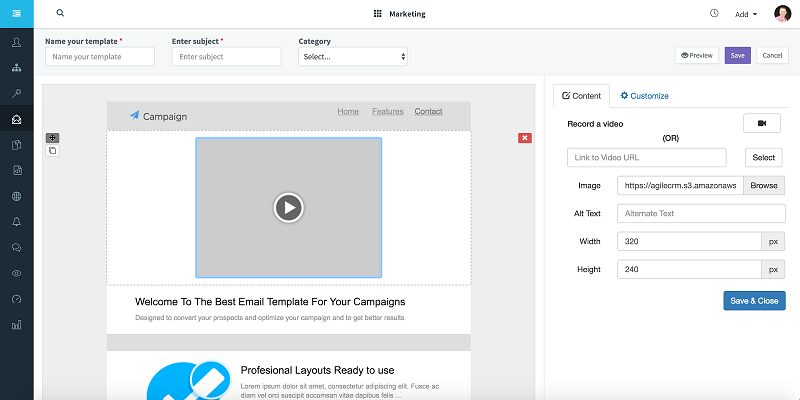Click the blue checkmark illustration image
The image size is (800, 400).
(x=189, y=380)
